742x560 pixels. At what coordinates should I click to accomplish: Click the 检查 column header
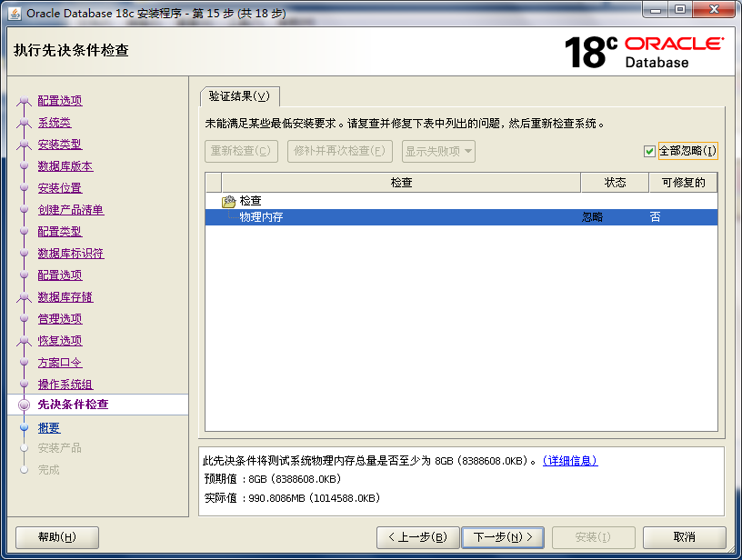tap(401, 183)
